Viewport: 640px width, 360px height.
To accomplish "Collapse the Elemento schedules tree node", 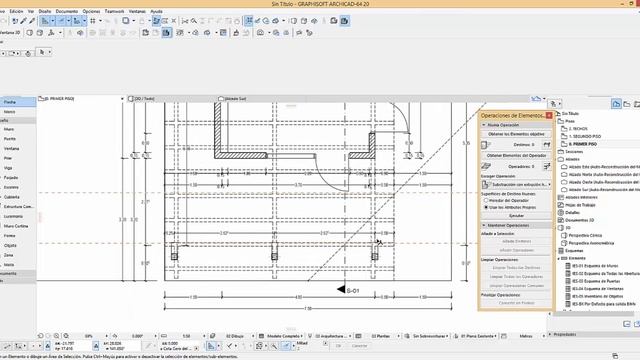I will [x=558, y=258].
